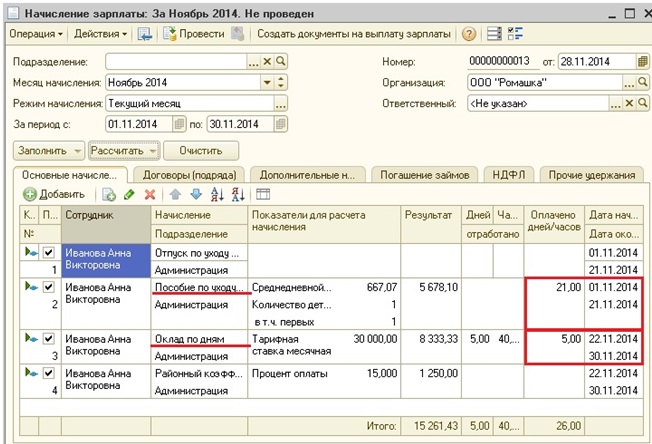The width and height of the screenshot is (652, 444).
Task: Click the copy row icon
Action: [x=109, y=194]
